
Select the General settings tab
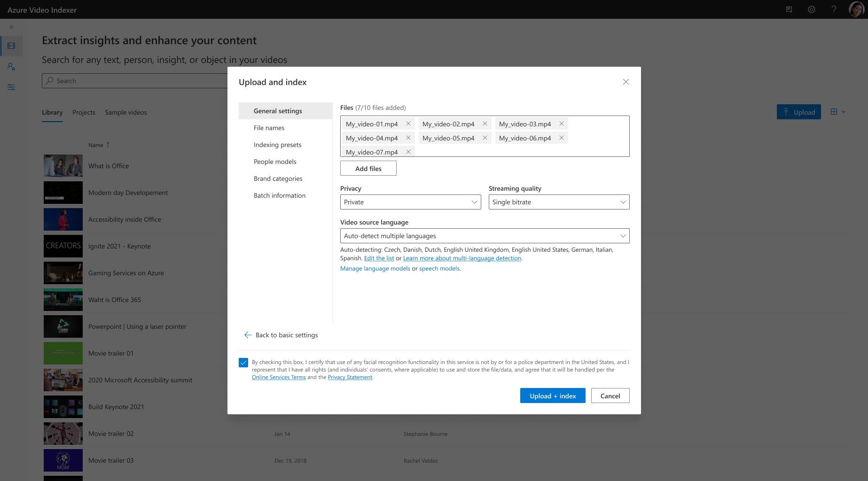(285, 111)
